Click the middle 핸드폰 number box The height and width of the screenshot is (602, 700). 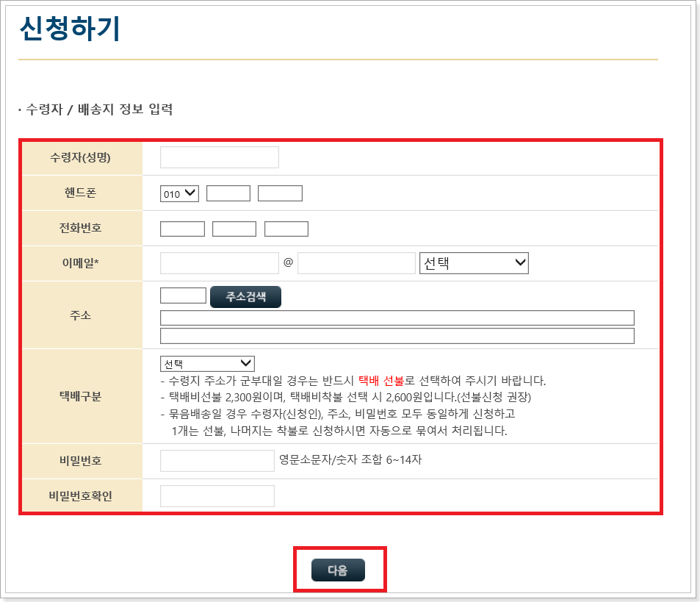click(228, 193)
